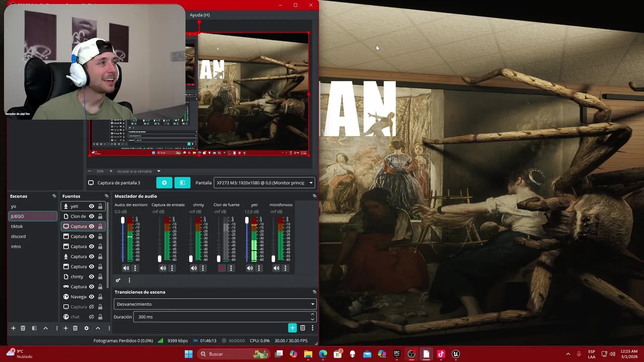Show the hidden chat source
644x362 pixels.
click(92, 317)
